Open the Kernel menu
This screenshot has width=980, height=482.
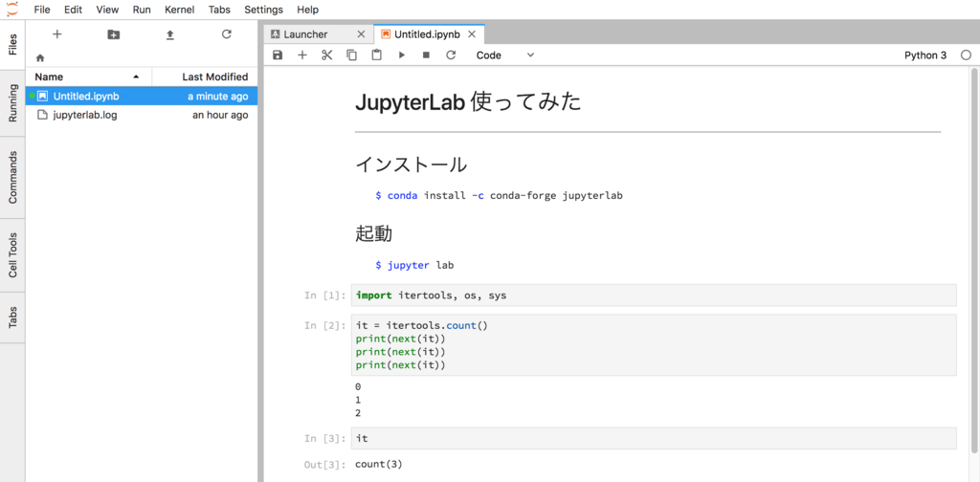pos(179,10)
